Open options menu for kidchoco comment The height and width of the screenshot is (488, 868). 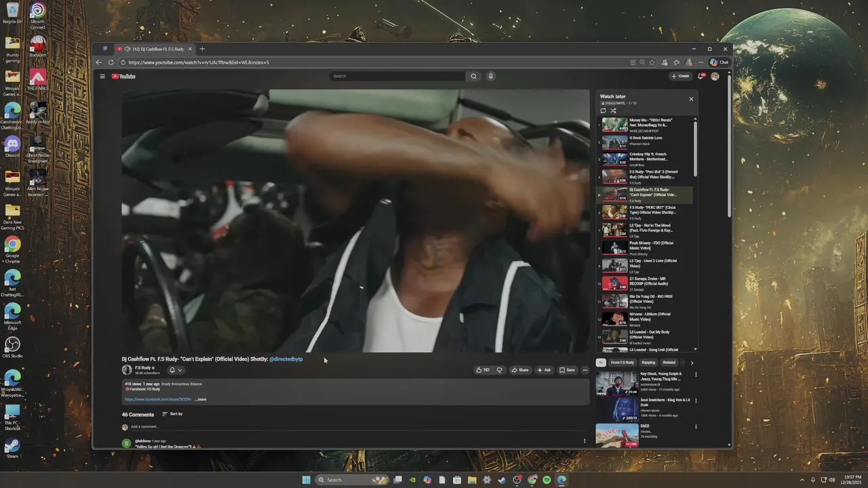585,441
